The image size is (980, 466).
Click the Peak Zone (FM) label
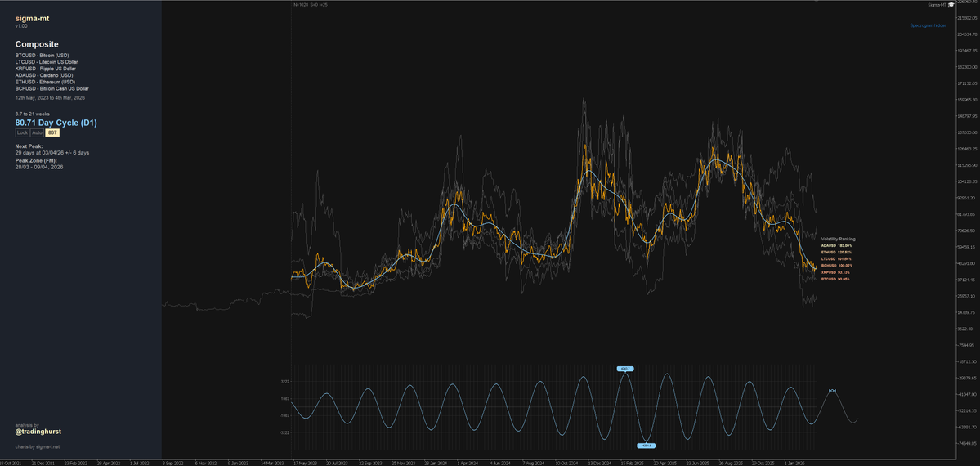[36, 161]
